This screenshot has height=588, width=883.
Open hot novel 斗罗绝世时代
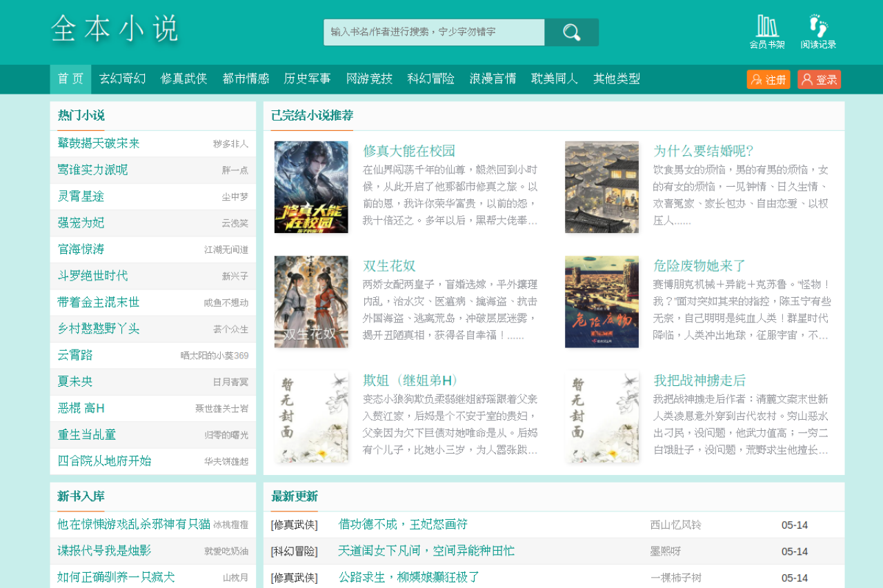92,276
